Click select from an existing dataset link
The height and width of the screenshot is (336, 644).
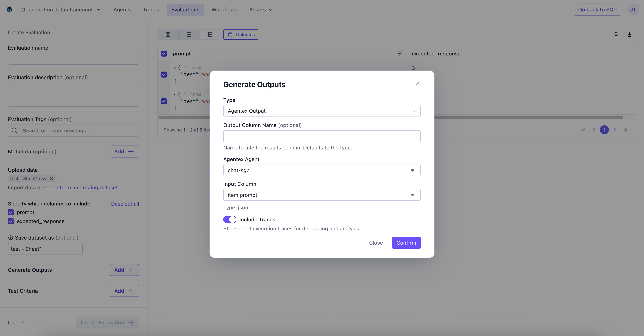coord(80,187)
